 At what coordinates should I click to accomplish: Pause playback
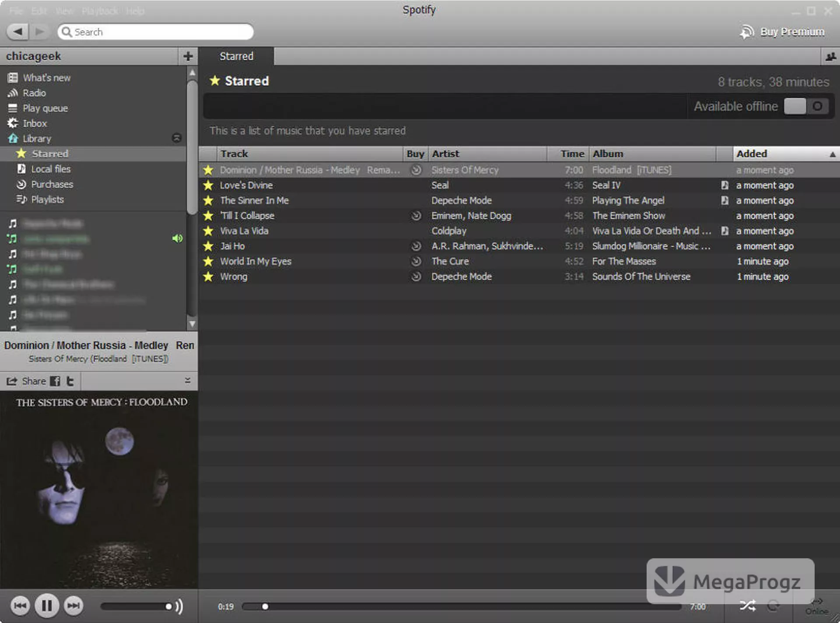tap(47, 606)
